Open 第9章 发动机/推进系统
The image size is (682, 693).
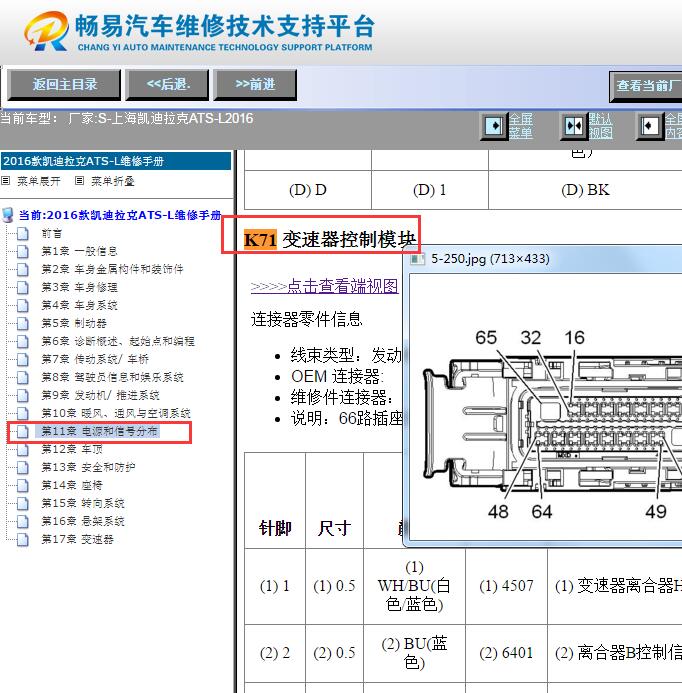tap(100, 396)
